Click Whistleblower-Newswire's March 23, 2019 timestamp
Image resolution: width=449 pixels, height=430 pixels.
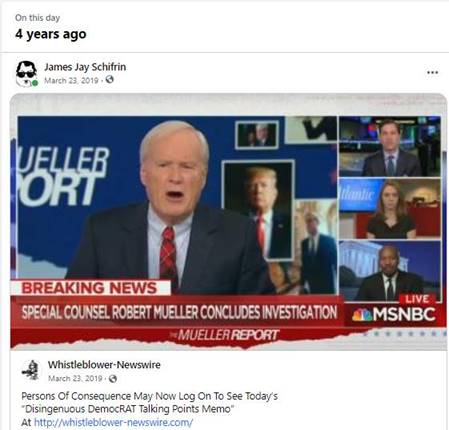click(75, 379)
